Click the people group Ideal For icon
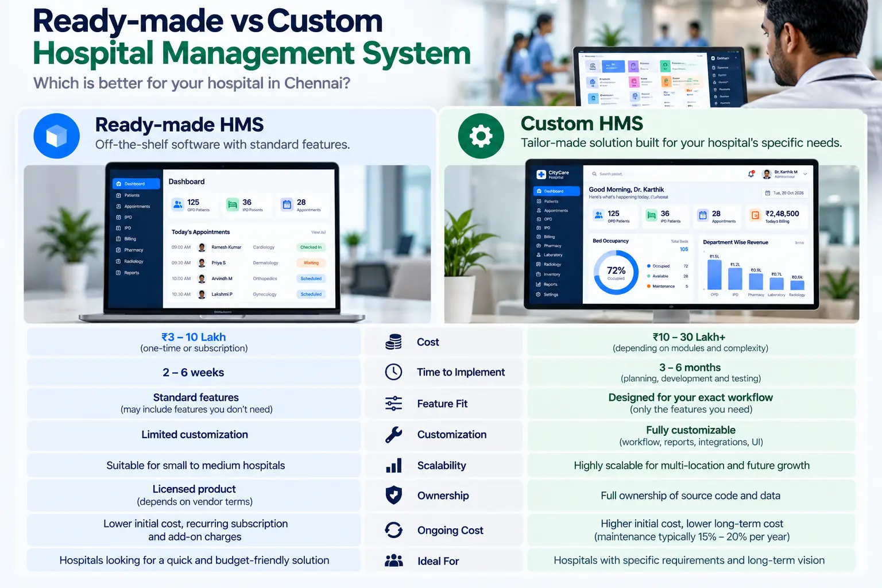This screenshot has height=588, width=882. (393, 561)
